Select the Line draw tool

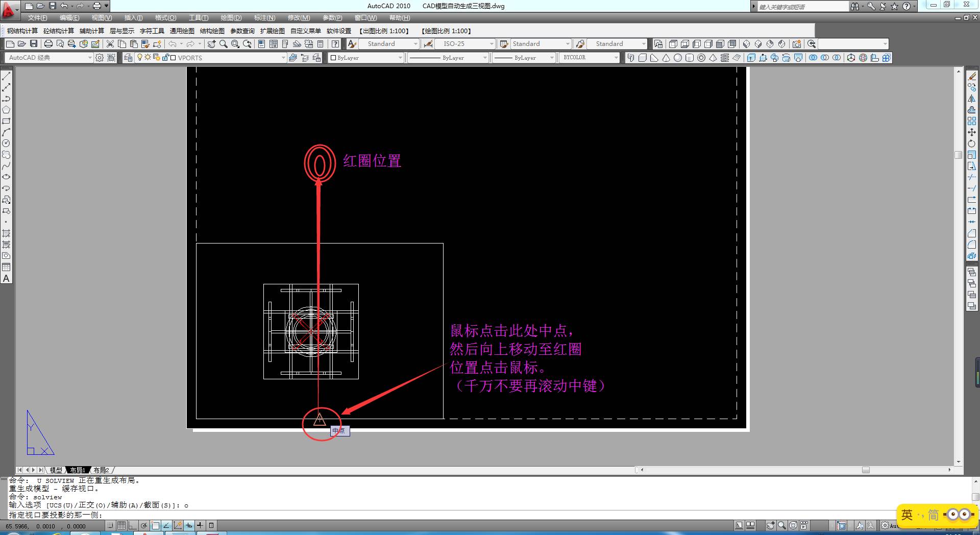pos(6,76)
